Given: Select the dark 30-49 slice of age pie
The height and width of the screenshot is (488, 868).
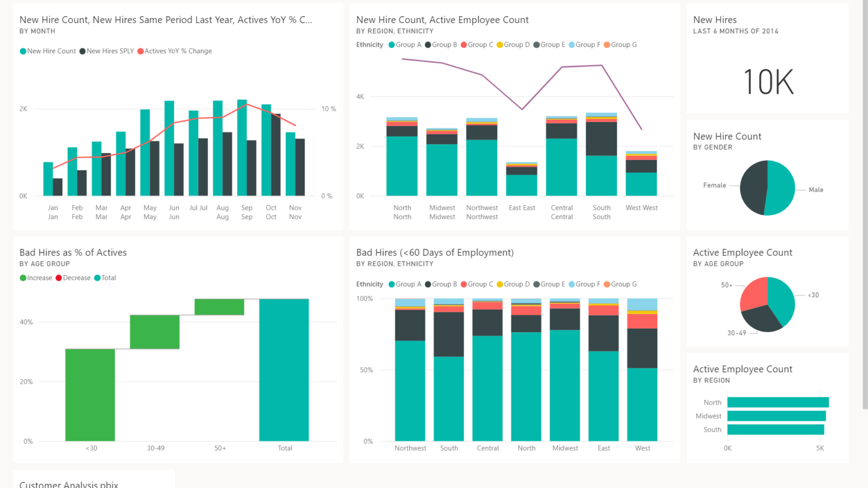Looking at the screenshot, I should click(761, 319).
